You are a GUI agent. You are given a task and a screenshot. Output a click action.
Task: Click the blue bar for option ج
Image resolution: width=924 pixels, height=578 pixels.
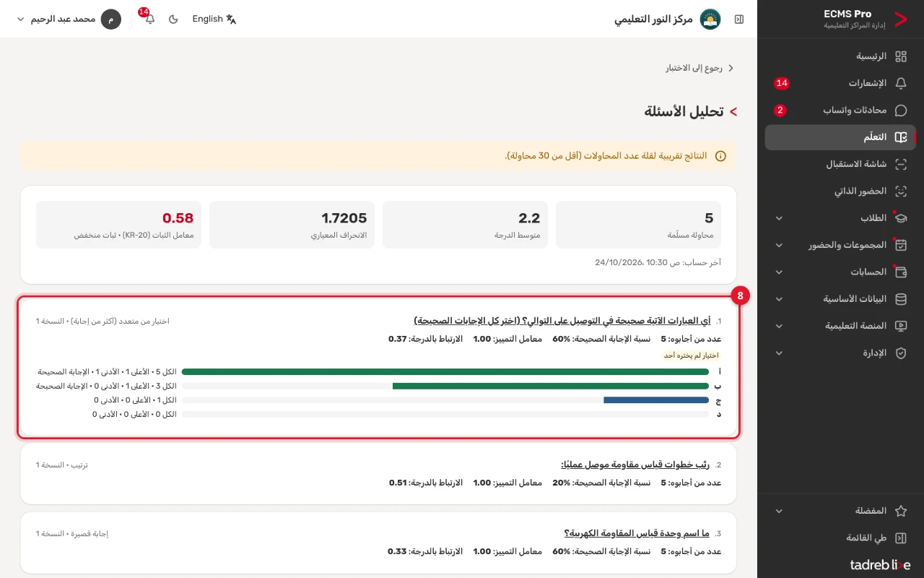(x=656, y=400)
